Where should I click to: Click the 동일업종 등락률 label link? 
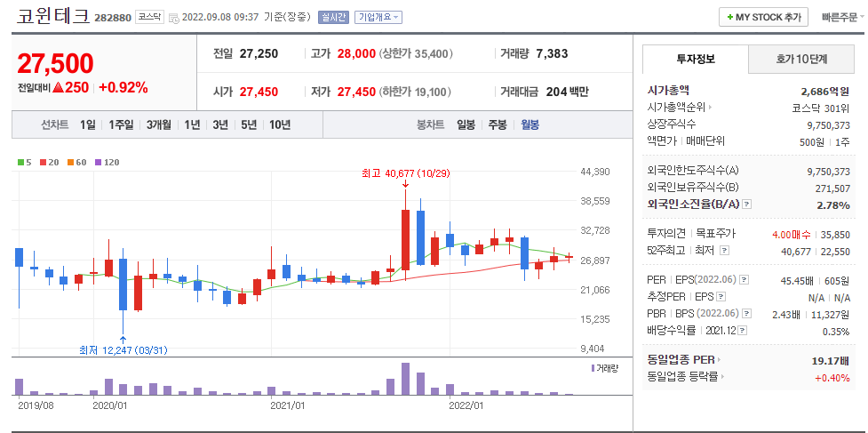pos(684,377)
